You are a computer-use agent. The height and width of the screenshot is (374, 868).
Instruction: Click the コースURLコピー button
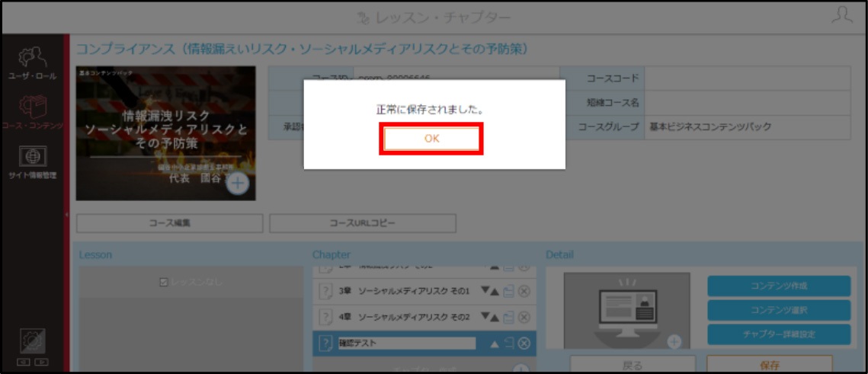click(x=363, y=223)
